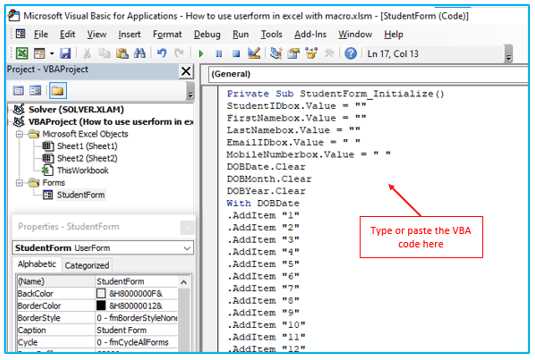
Task: Select ThisWorkbook in the project tree
Action: [83, 171]
